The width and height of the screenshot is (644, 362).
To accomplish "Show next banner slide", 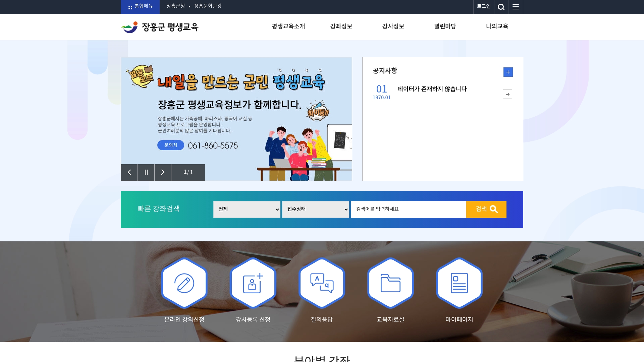I will click(163, 172).
